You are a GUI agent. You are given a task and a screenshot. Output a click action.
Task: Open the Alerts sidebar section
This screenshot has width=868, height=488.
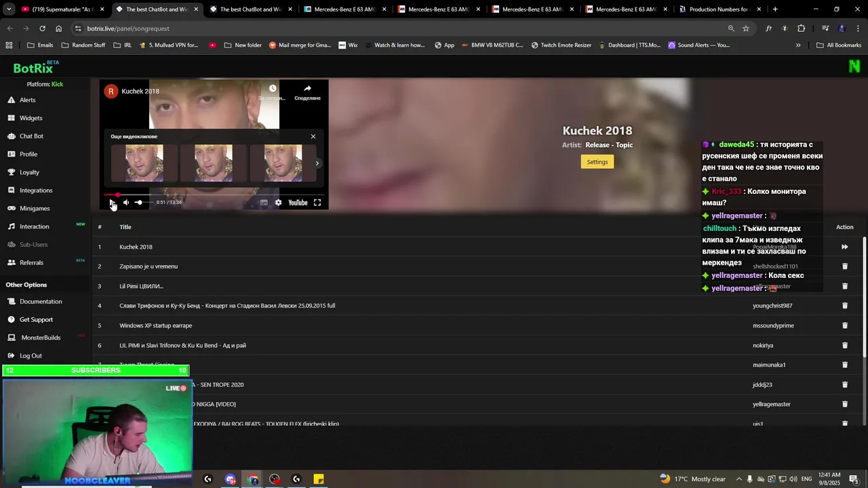pos(27,100)
